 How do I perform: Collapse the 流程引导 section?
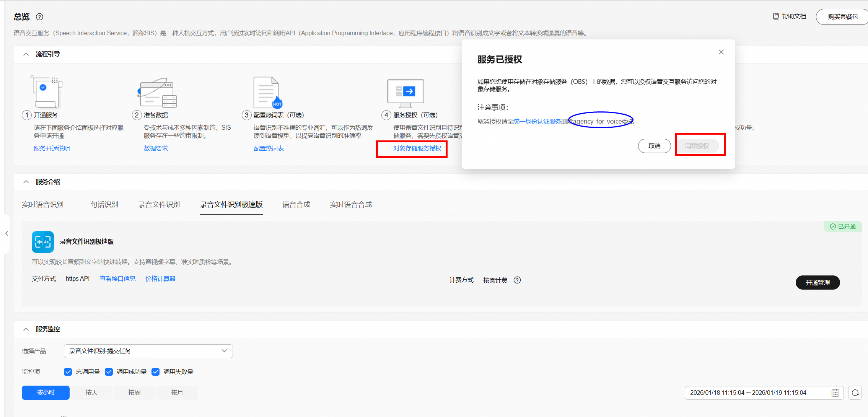point(26,54)
